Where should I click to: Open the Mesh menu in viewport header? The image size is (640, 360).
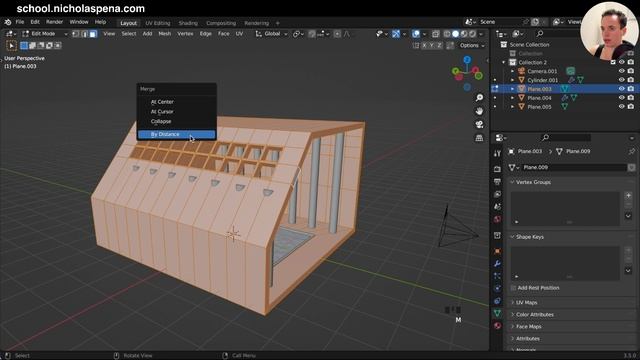[164, 34]
